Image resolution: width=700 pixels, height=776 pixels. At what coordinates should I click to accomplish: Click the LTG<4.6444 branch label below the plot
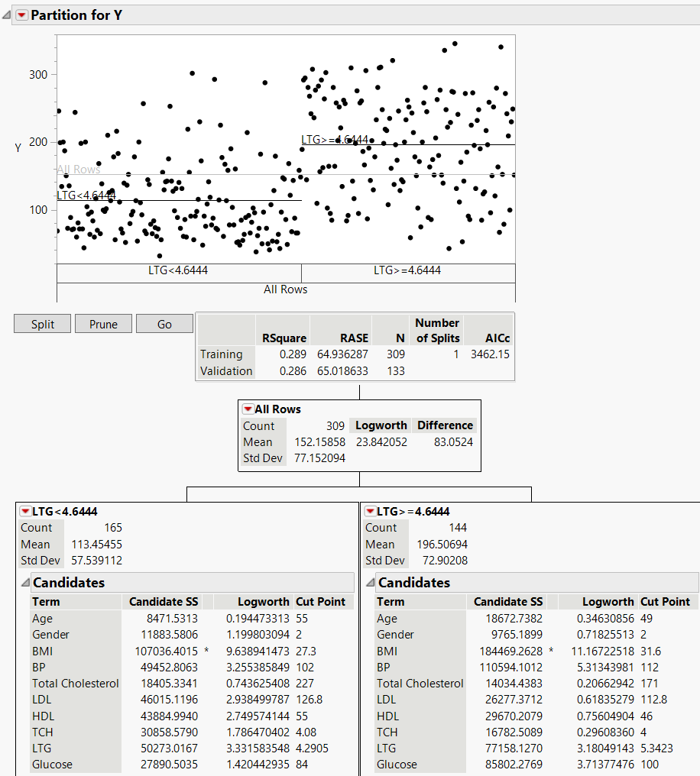tap(179, 269)
